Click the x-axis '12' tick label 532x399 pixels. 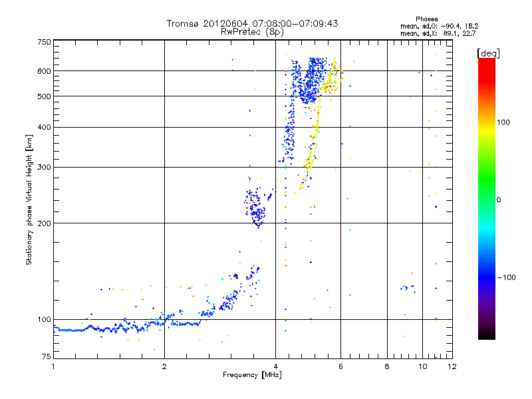coord(452,366)
